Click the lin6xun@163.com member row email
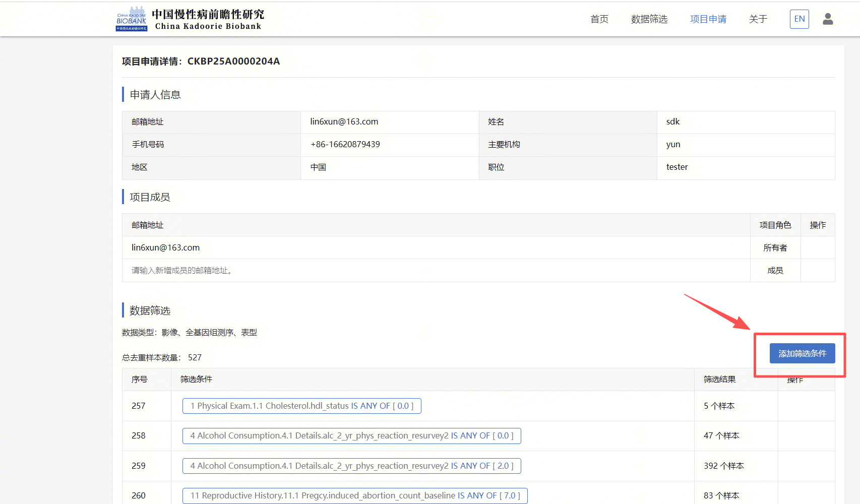The image size is (860, 504). 165,247
